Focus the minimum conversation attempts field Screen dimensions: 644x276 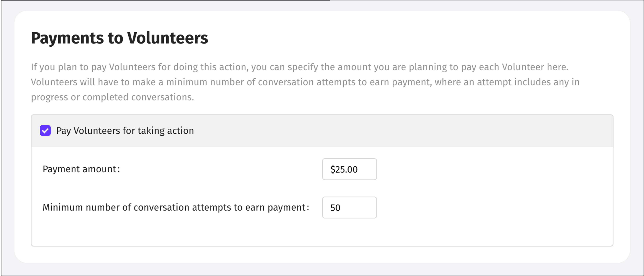pos(349,208)
